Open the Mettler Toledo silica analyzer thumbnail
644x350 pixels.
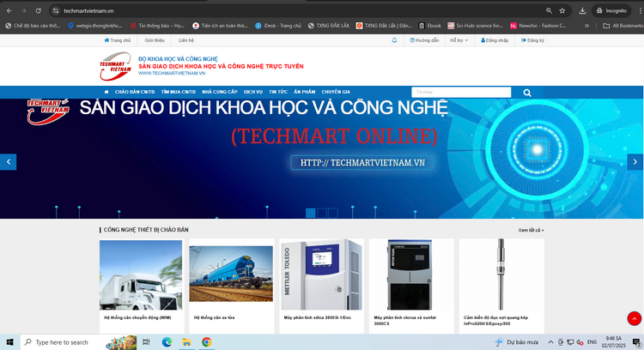(322, 275)
